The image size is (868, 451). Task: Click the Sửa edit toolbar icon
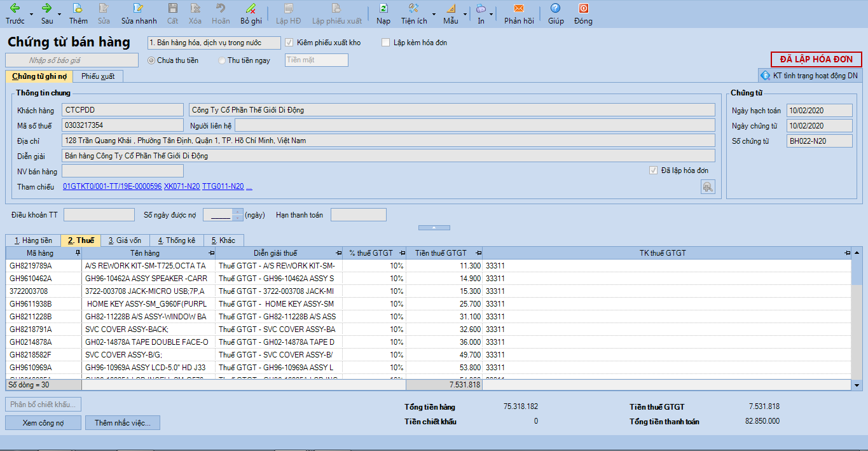(x=104, y=13)
